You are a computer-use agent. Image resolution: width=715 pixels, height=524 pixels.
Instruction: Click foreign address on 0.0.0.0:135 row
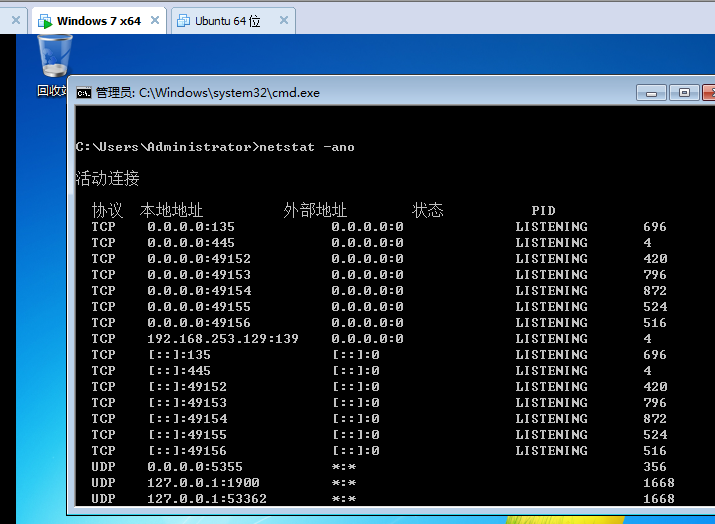click(368, 227)
